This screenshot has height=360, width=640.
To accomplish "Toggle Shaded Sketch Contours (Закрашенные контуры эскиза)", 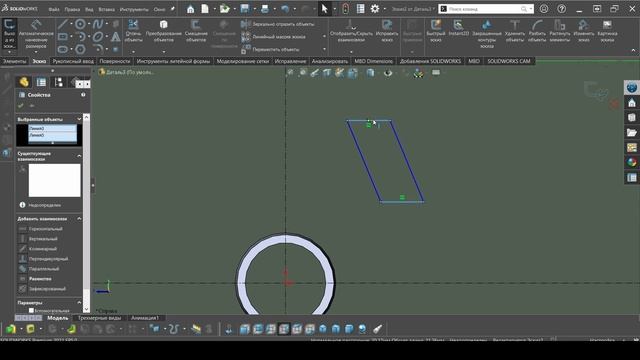I will [x=487, y=34].
